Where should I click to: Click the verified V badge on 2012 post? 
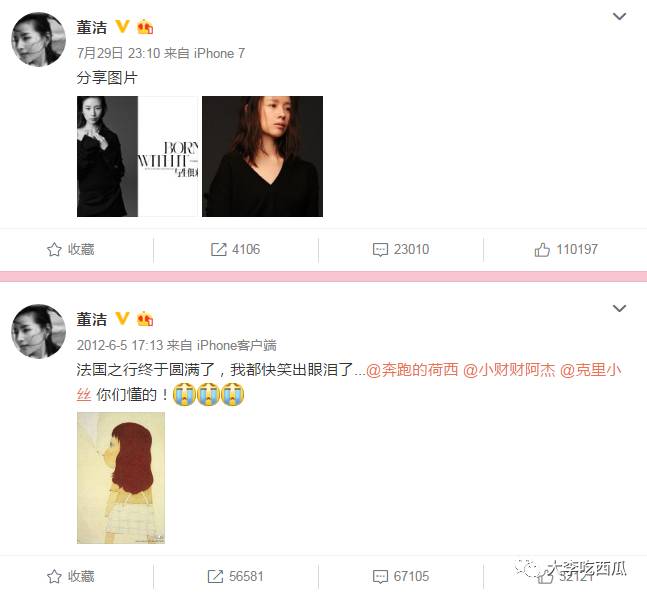[x=122, y=318]
